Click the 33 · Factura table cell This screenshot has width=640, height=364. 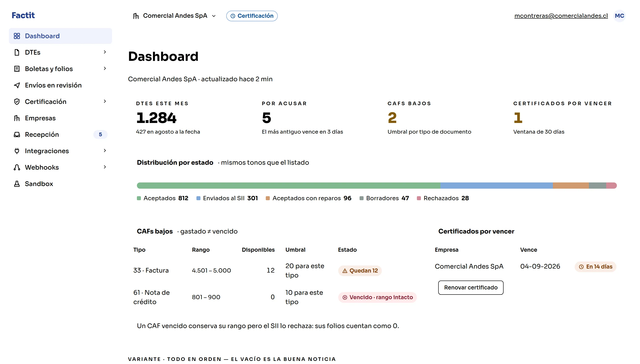tap(151, 271)
